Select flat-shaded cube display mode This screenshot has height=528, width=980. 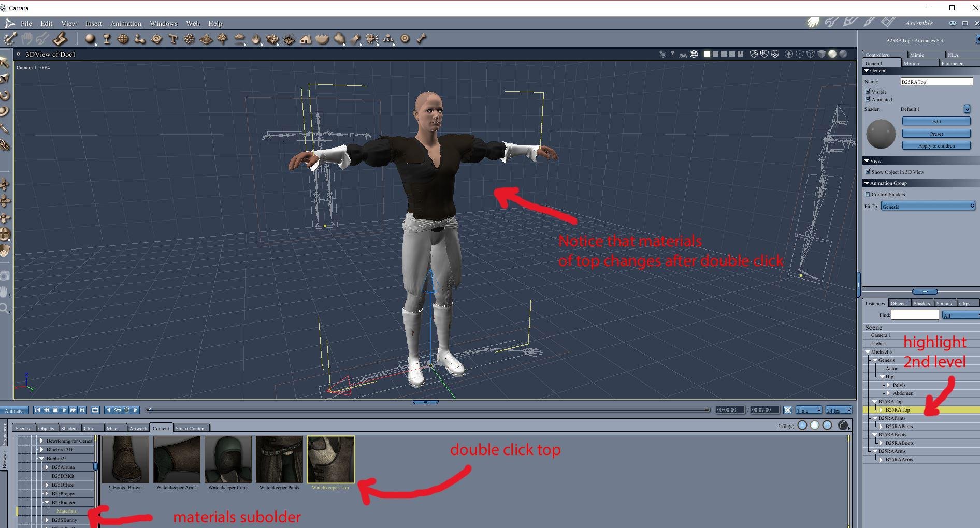click(x=822, y=54)
